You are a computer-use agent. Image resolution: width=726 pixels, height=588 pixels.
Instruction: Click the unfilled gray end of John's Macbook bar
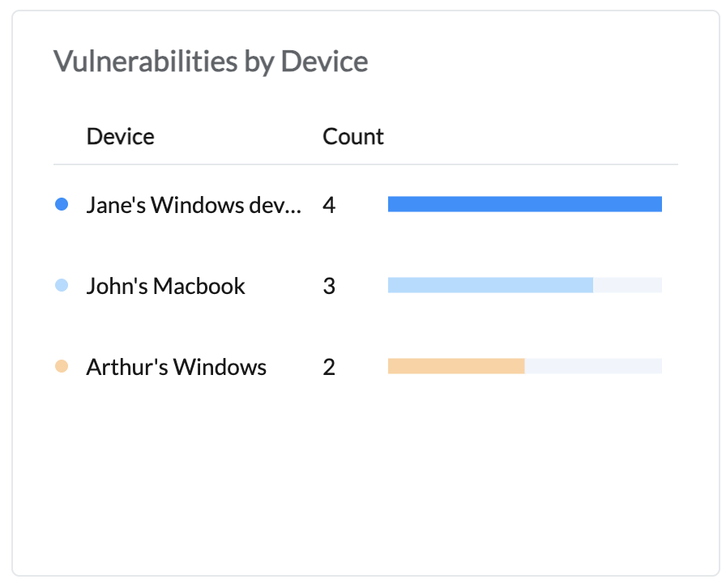[628, 285]
